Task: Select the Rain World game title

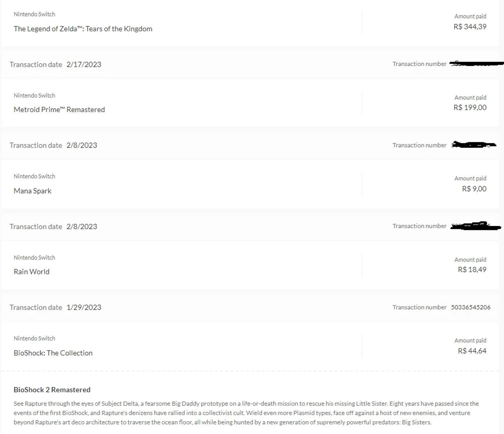Action: click(x=32, y=271)
